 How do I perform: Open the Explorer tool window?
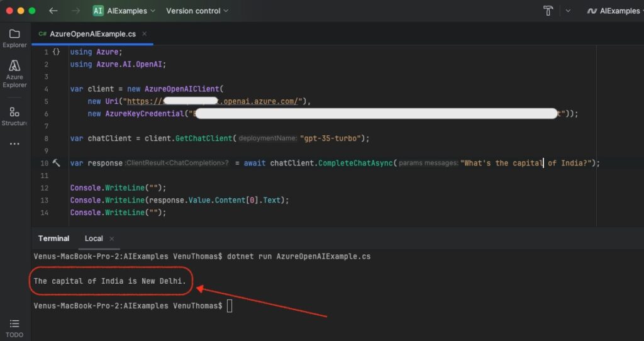(x=14, y=37)
